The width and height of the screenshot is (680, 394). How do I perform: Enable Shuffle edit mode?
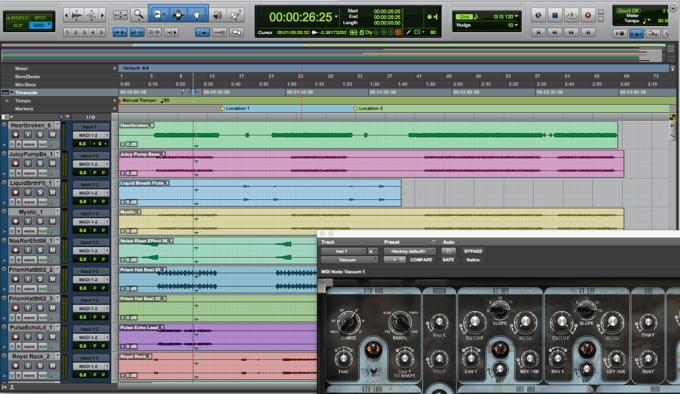[x=18, y=18]
